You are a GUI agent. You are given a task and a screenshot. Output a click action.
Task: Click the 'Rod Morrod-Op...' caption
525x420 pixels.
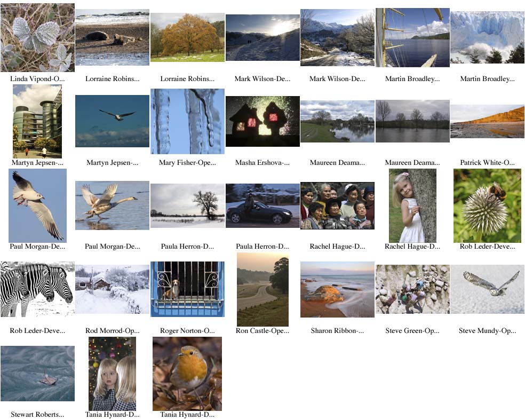pyautogui.click(x=113, y=330)
